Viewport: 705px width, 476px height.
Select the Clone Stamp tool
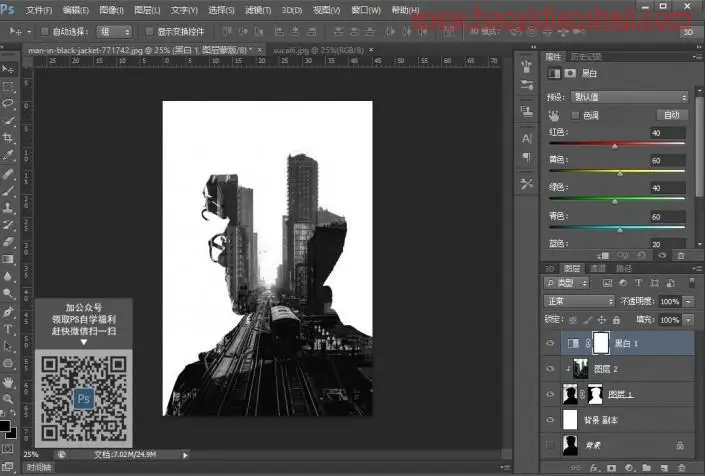pos(8,208)
